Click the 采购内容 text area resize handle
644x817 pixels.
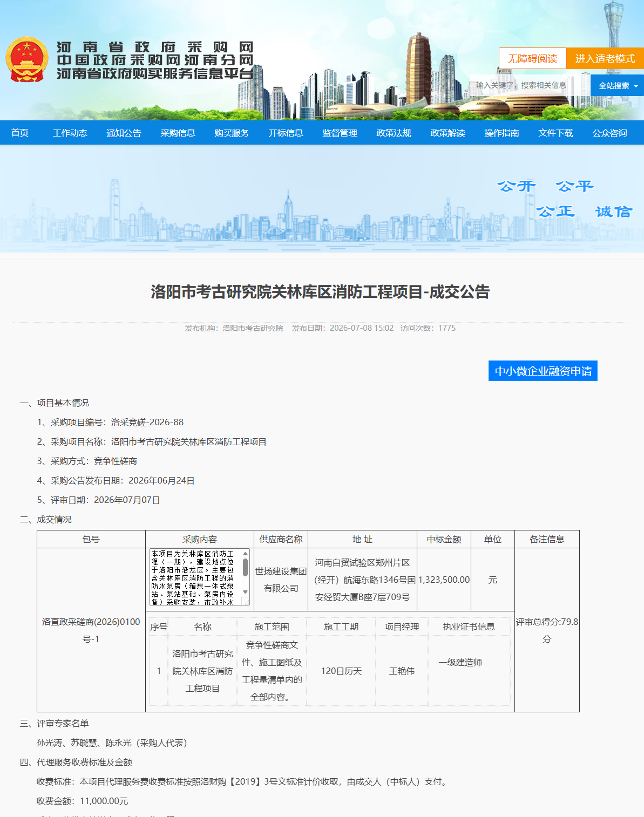(246, 602)
